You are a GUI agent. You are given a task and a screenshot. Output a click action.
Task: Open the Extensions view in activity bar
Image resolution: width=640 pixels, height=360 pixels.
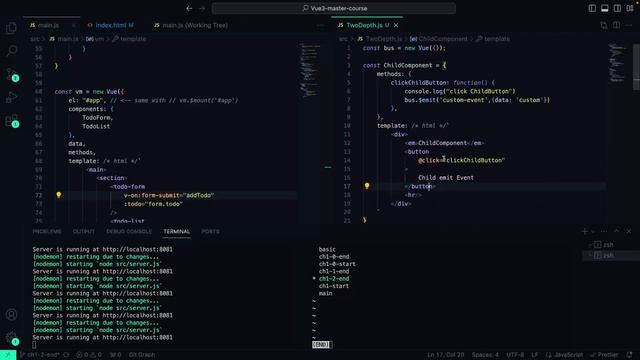click(x=11, y=120)
